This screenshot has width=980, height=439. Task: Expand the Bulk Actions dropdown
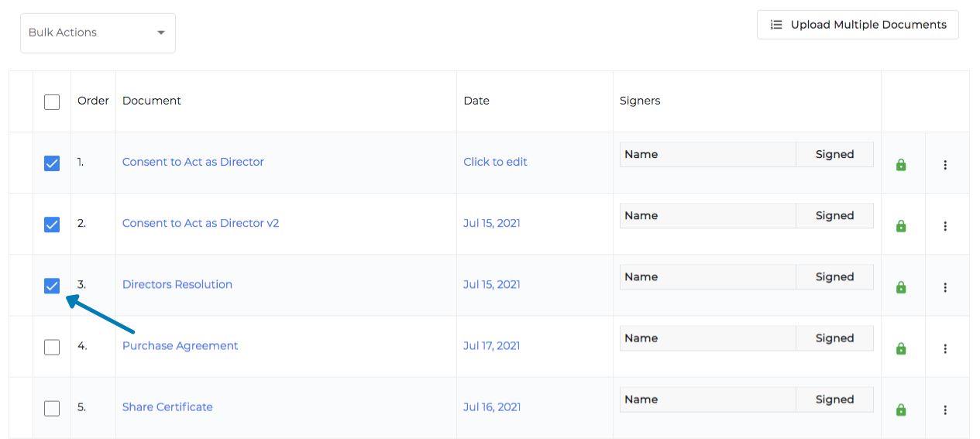pos(98,33)
